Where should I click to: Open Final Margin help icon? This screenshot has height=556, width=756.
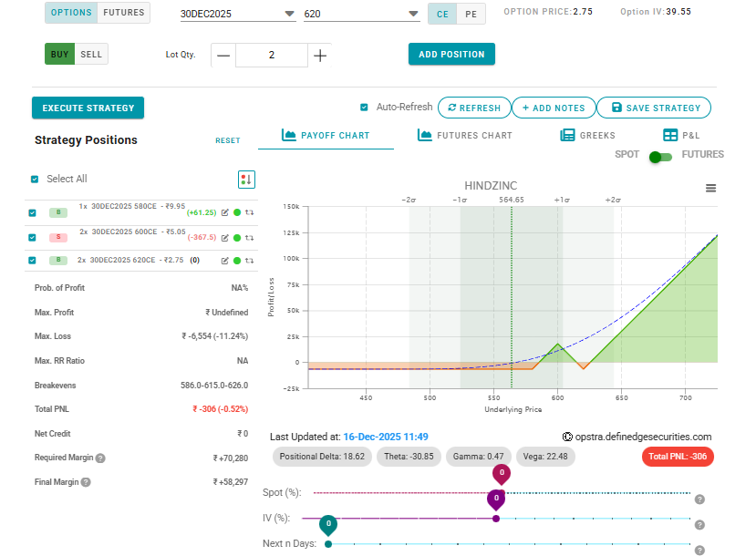pos(86,482)
